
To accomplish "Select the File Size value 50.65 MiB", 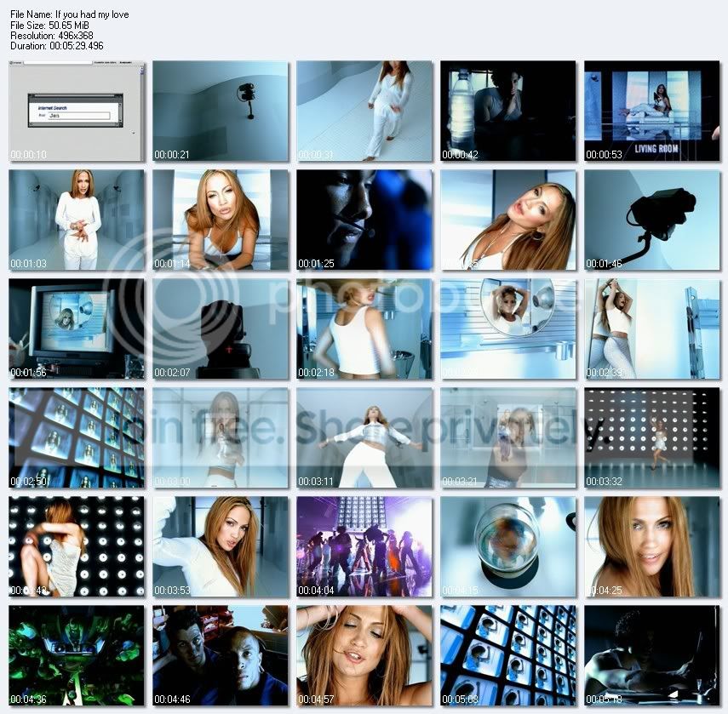I will (69, 25).
